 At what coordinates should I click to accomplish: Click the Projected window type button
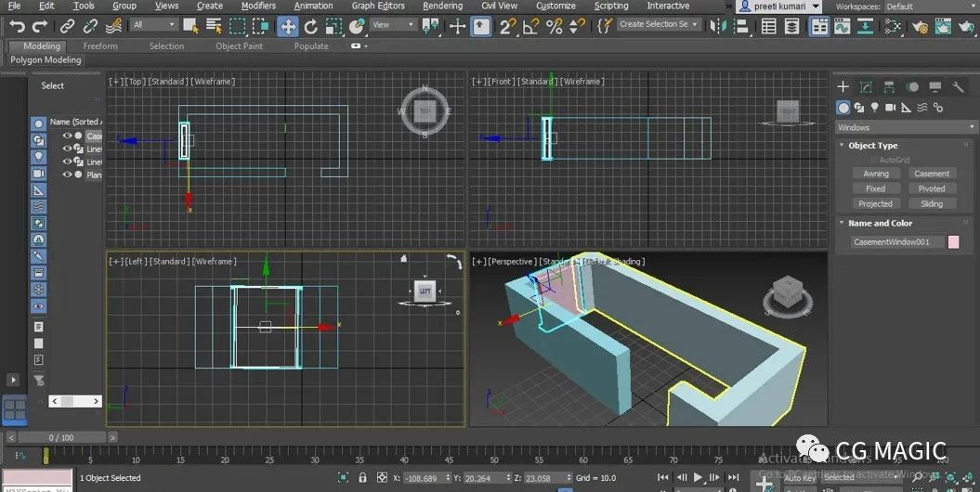pyautogui.click(x=876, y=203)
